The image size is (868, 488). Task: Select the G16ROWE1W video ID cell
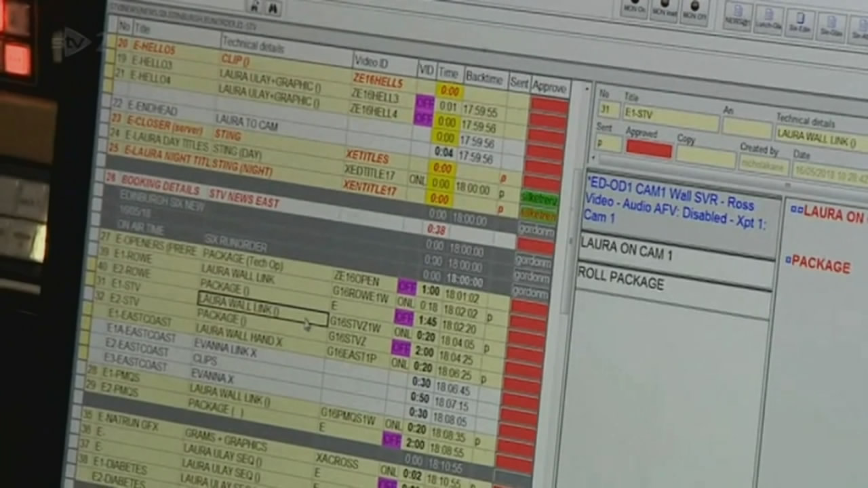pyautogui.click(x=360, y=293)
